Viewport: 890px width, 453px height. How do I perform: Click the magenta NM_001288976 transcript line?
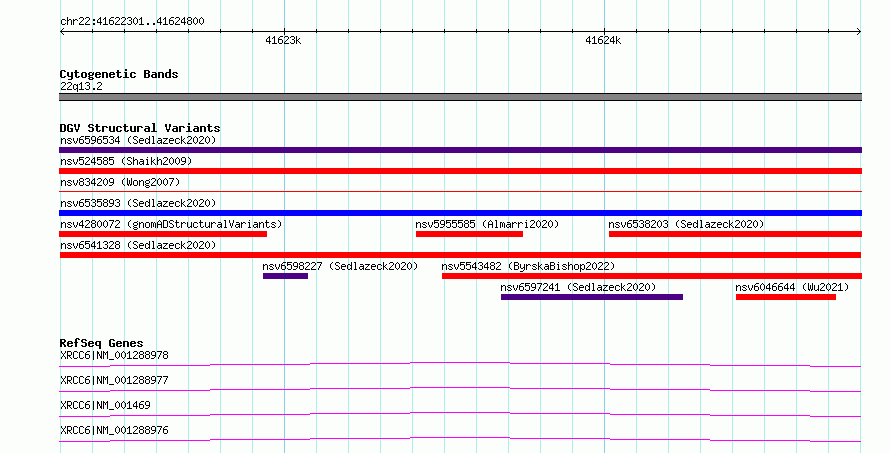point(460,439)
